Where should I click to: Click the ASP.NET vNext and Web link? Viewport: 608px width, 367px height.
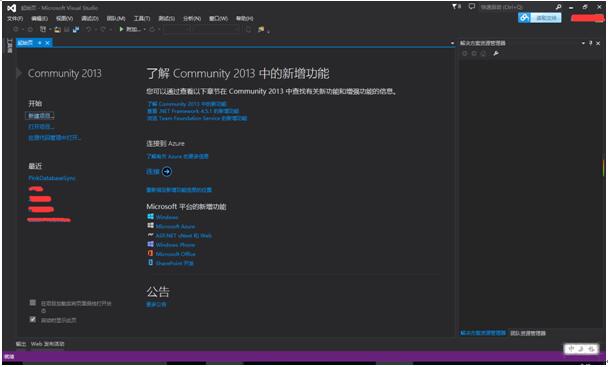click(x=183, y=235)
